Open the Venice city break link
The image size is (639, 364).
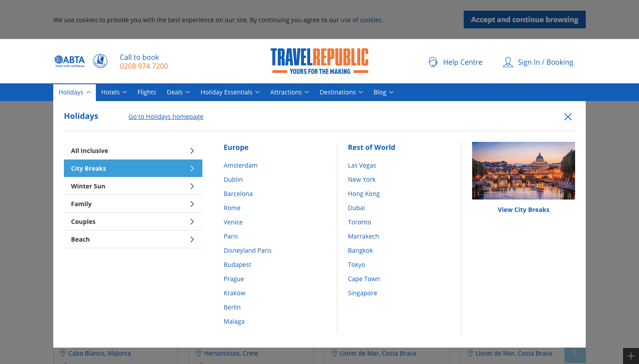point(233,222)
